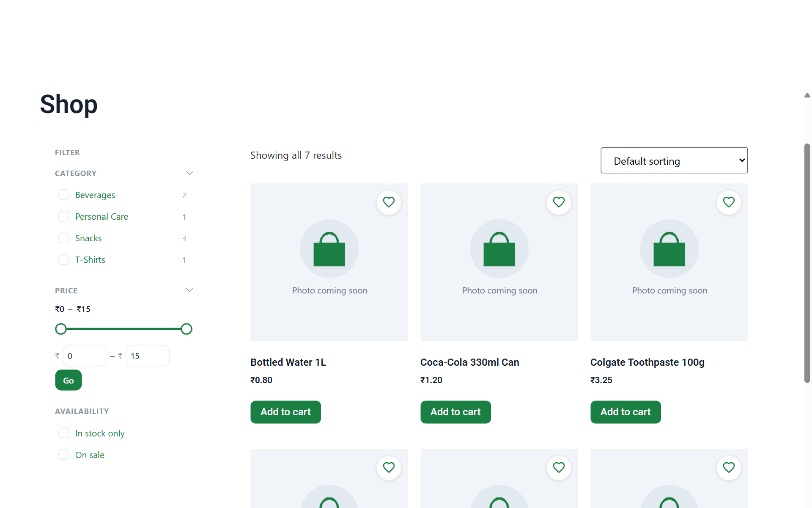Click minimum price slider handle
The width and height of the screenshot is (812, 508).
tap(61, 329)
